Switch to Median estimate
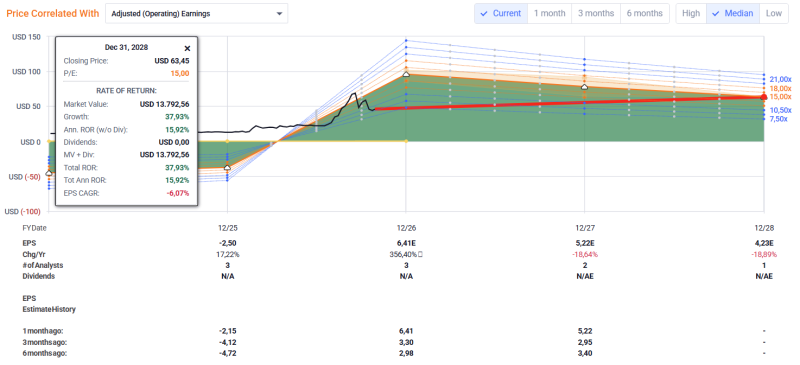The height and width of the screenshot is (365, 800). 733,13
